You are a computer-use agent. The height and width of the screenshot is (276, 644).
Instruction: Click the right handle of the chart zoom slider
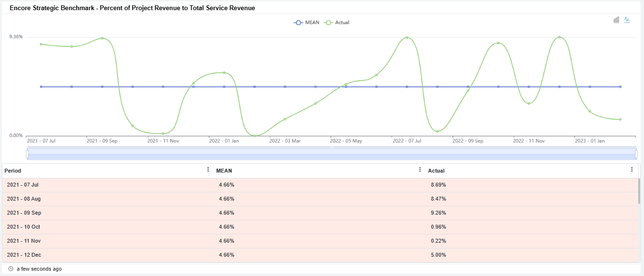tap(636, 154)
